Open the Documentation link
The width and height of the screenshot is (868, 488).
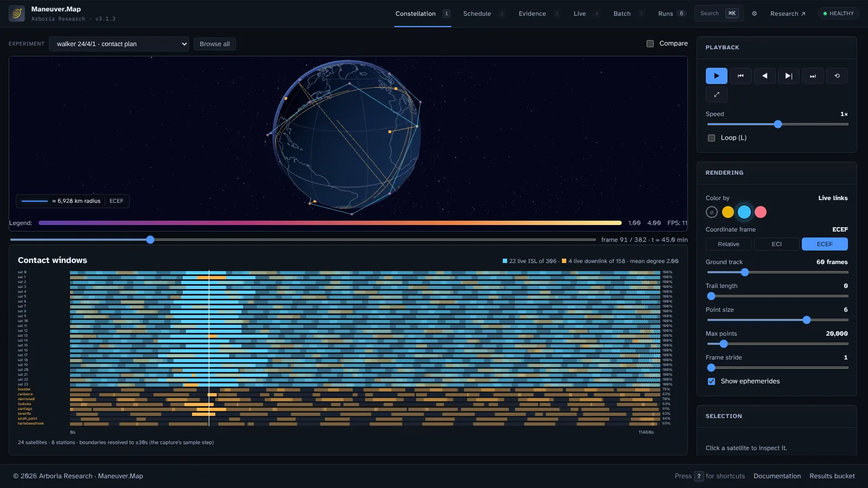[777, 476]
